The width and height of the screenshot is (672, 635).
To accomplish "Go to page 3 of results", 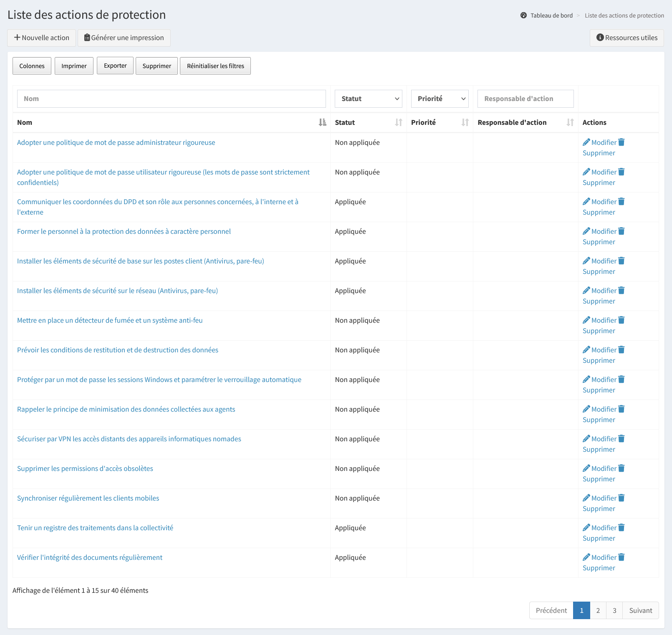I will (614, 610).
